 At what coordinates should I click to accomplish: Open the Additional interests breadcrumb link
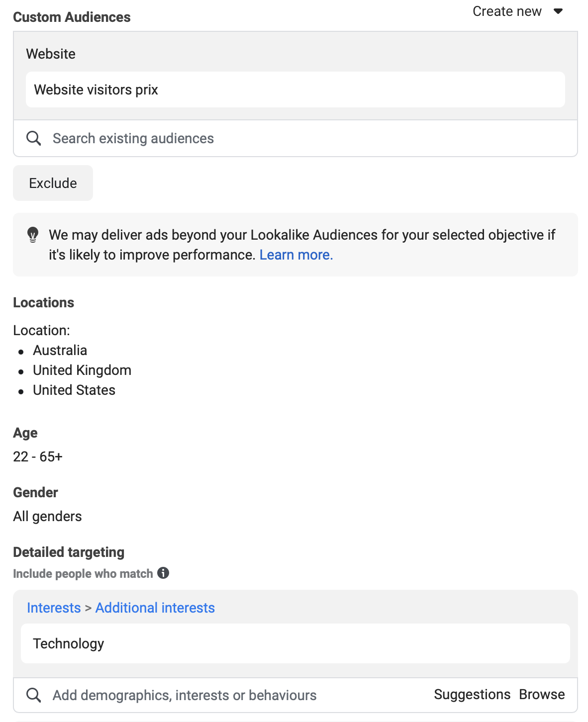click(x=155, y=608)
